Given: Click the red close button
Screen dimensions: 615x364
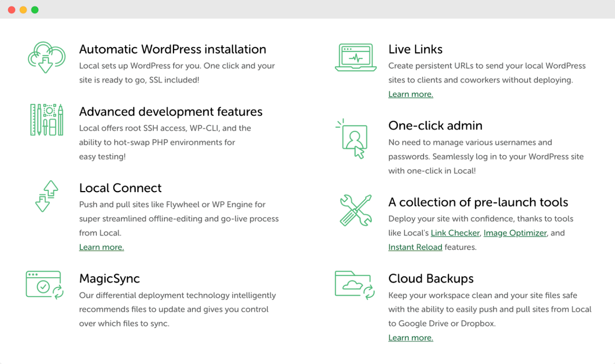Looking at the screenshot, I should coord(12,9).
